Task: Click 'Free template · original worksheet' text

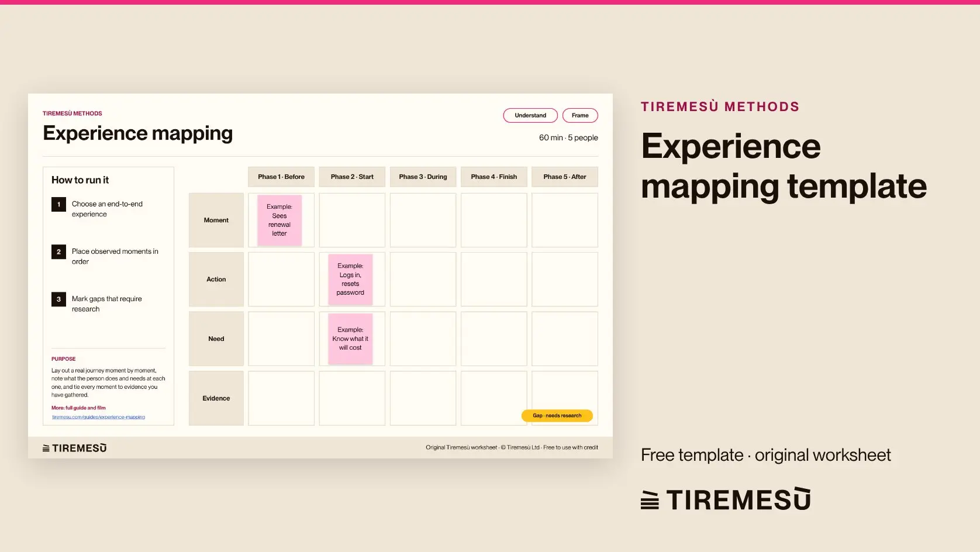Action: [765, 455]
